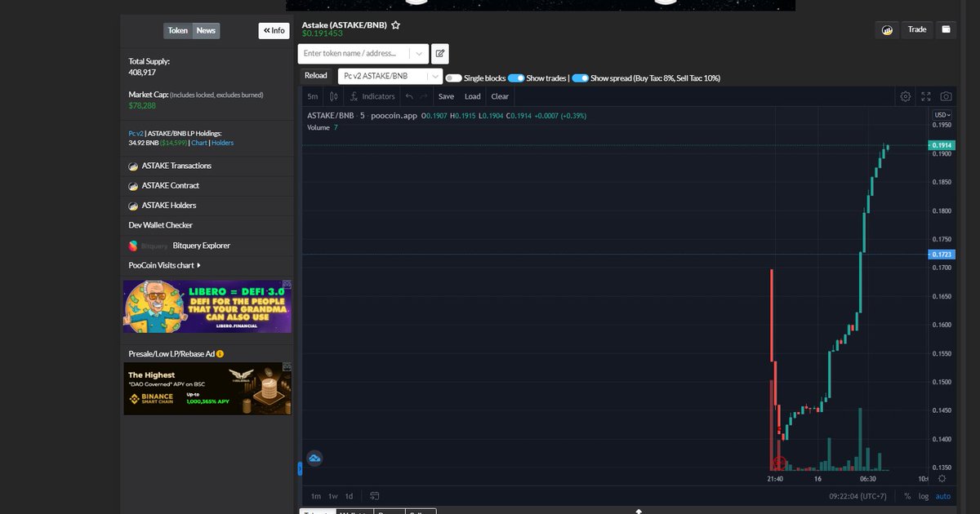The width and height of the screenshot is (980, 514).
Task: Open the USD currency dropdown on price axis
Action: click(x=942, y=115)
